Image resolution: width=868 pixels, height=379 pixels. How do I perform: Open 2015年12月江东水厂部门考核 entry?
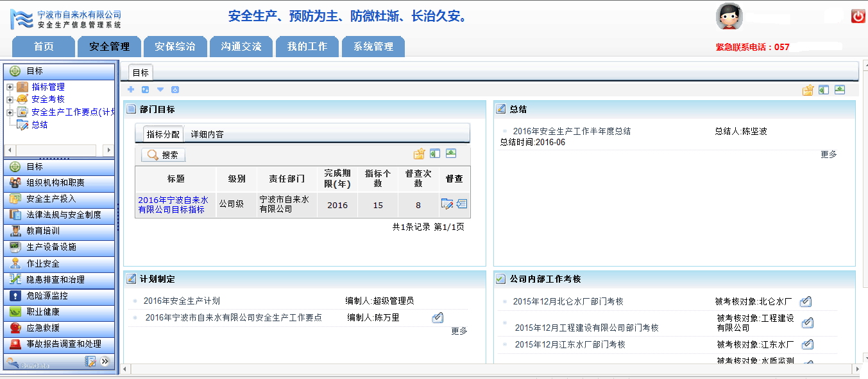pos(570,344)
